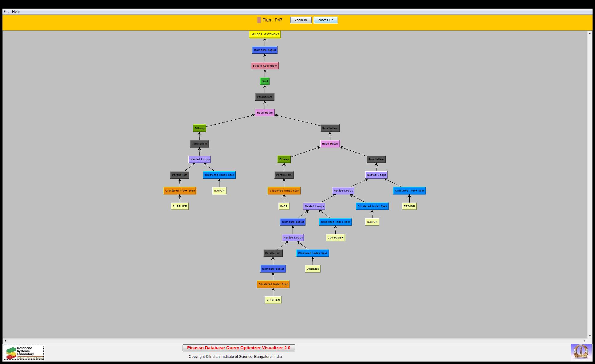Image resolution: width=595 pixels, height=364 pixels.
Task: Click the horizontal scrollbar right arrow
Action: 584,341
